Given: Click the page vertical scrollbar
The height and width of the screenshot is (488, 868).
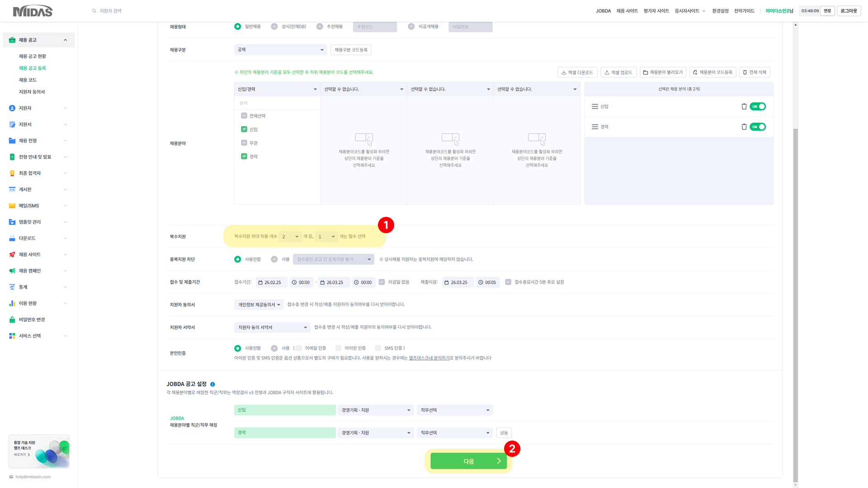Looking at the screenshot, I should pos(796,303).
